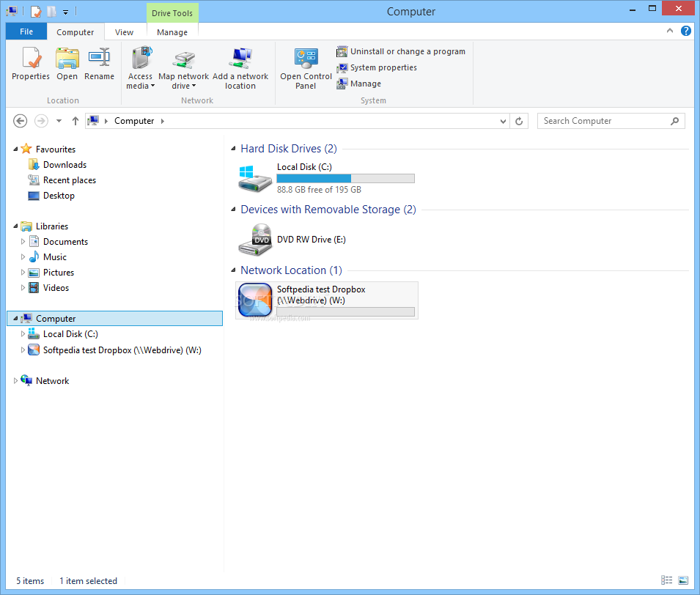Click the search magnifier icon
This screenshot has height=595, width=700.
click(x=674, y=121)
